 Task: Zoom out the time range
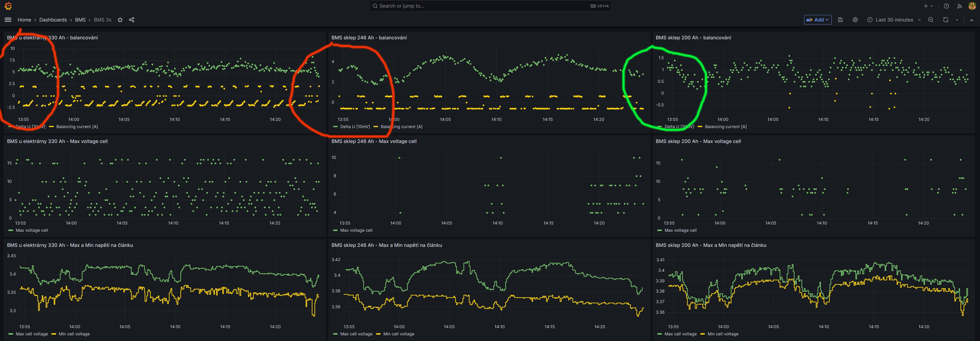click(931, 20)
